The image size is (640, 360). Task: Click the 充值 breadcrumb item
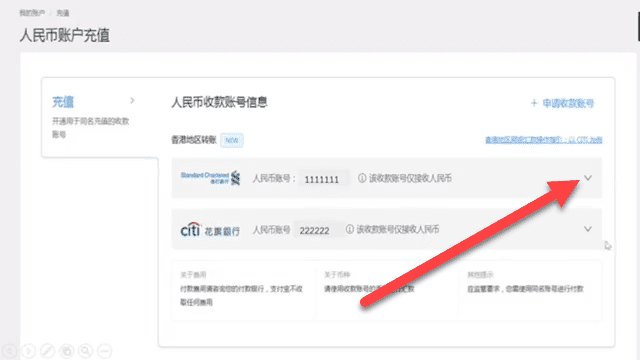point(63,13)
